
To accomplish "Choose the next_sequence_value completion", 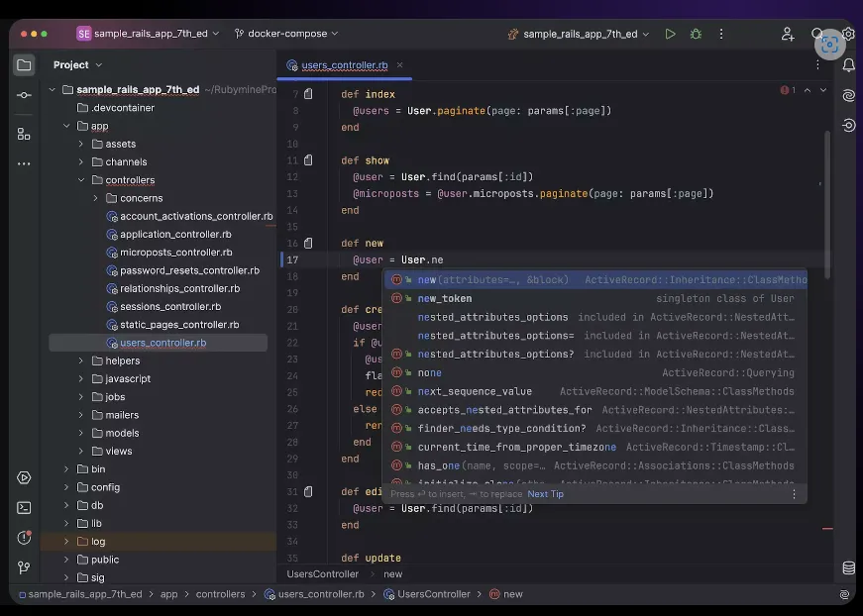I will [597, 391].
